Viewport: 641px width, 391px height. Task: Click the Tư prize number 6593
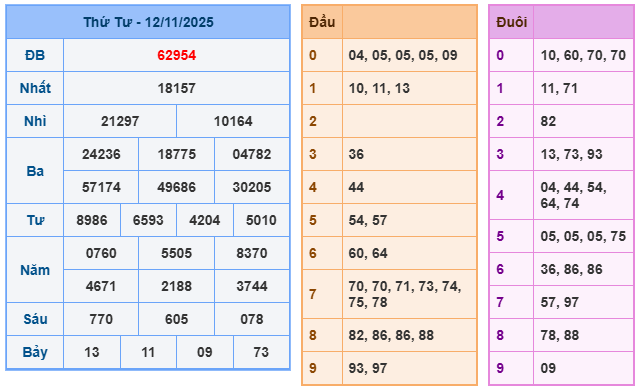148,220
